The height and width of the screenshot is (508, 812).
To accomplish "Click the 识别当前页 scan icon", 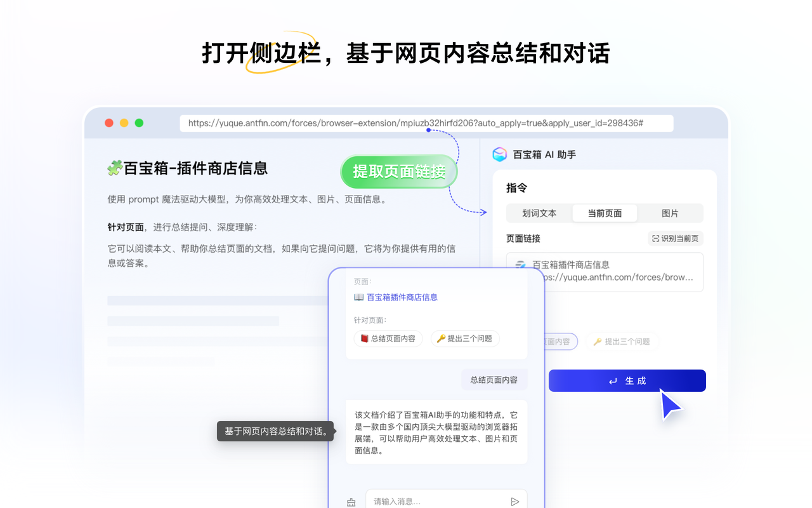I will point(656,237).
